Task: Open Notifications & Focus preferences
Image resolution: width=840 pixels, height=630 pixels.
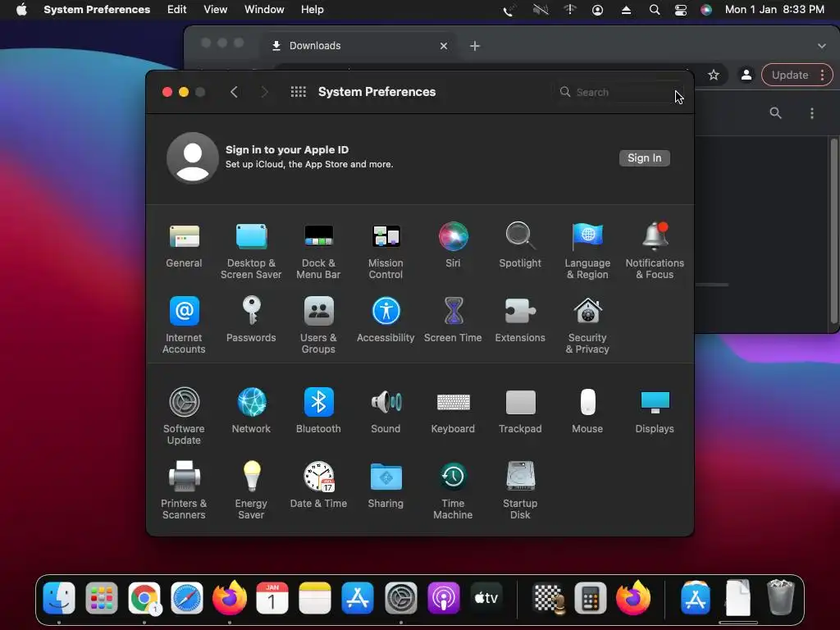Action: tap(655, 251)
